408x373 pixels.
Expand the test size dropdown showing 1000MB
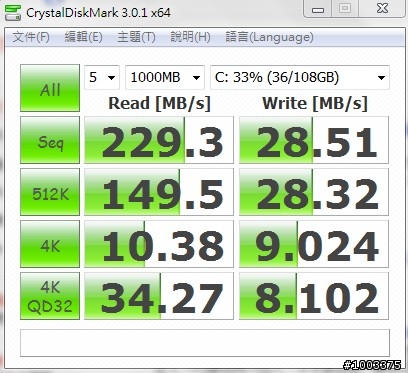click(165, 77)
